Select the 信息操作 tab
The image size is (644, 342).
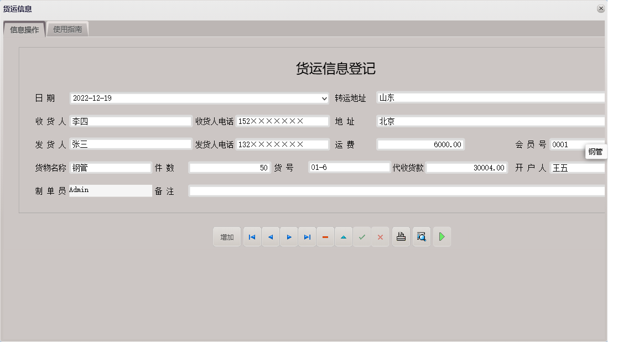[24, 28]
